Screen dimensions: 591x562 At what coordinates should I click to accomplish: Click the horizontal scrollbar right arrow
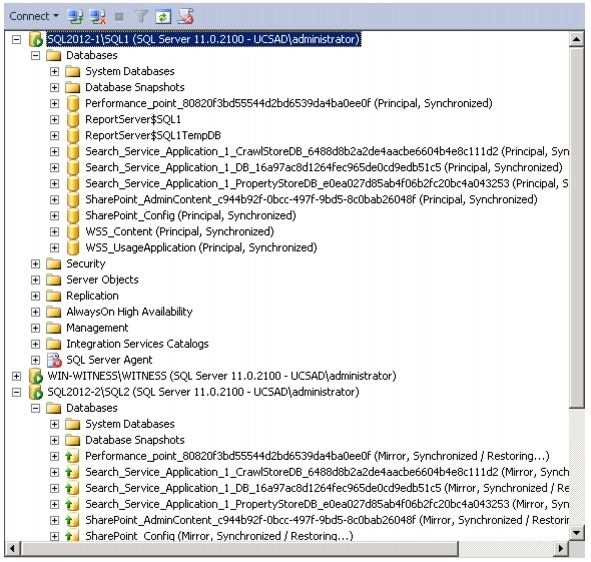tap(561, 549)
